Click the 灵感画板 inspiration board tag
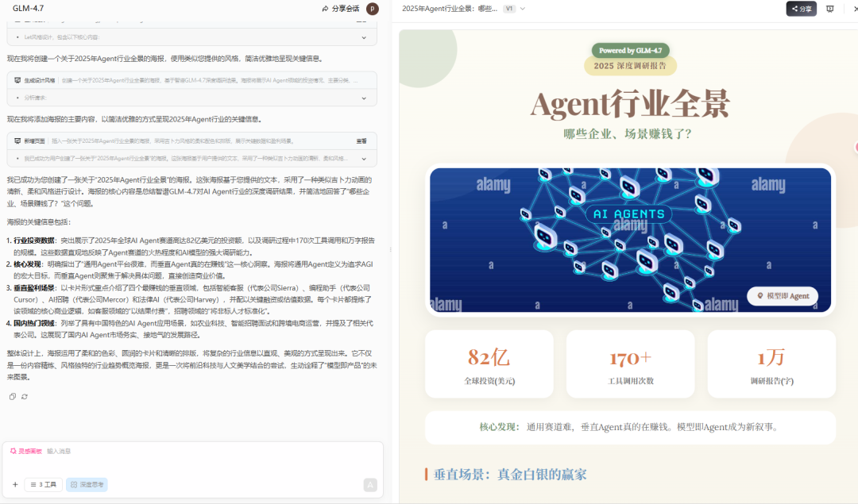Viewport: 858px width, 504px height. click(25, 451)
